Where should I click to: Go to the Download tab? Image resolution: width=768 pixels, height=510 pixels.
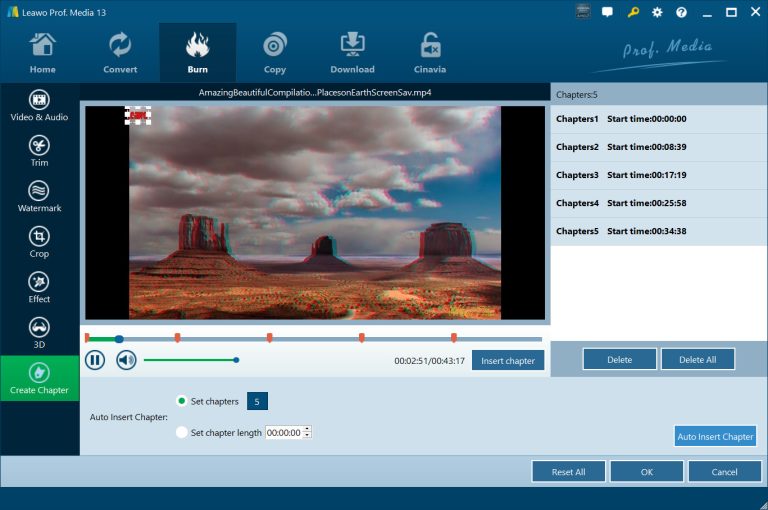[352, 52]
